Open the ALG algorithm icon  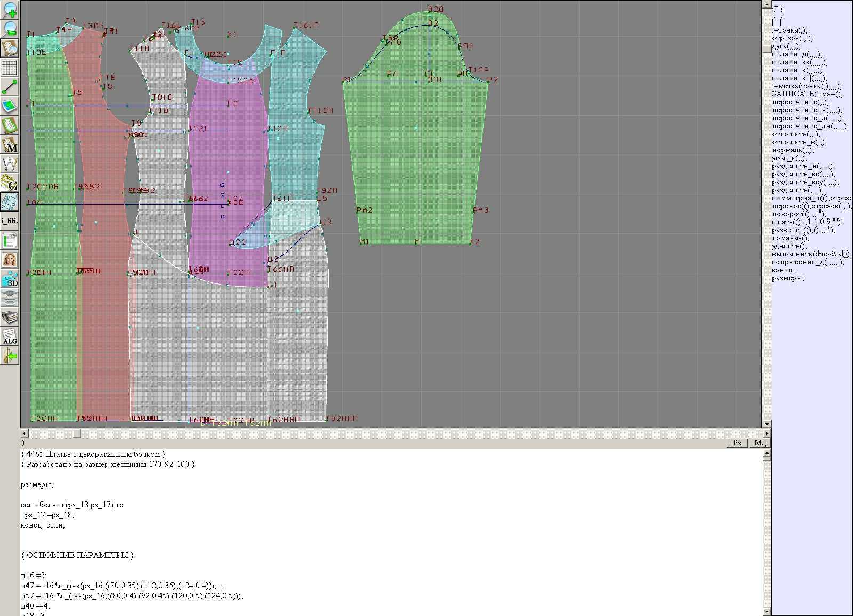10,337
